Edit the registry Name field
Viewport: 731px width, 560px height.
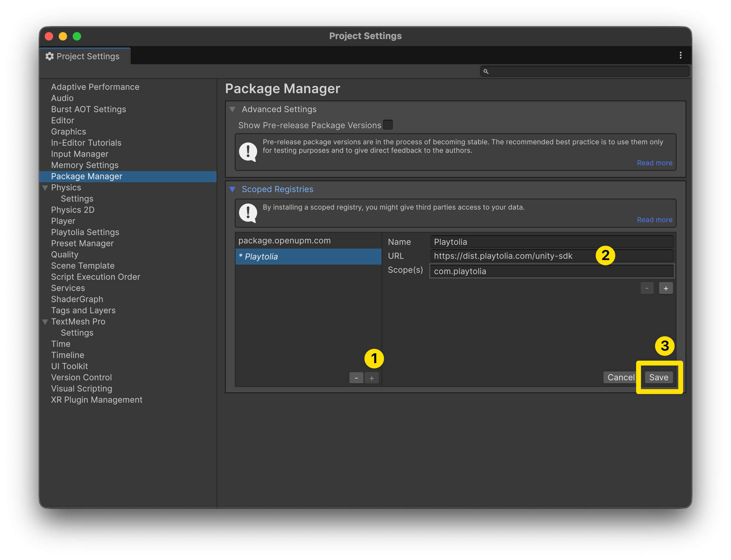[552, 242]
